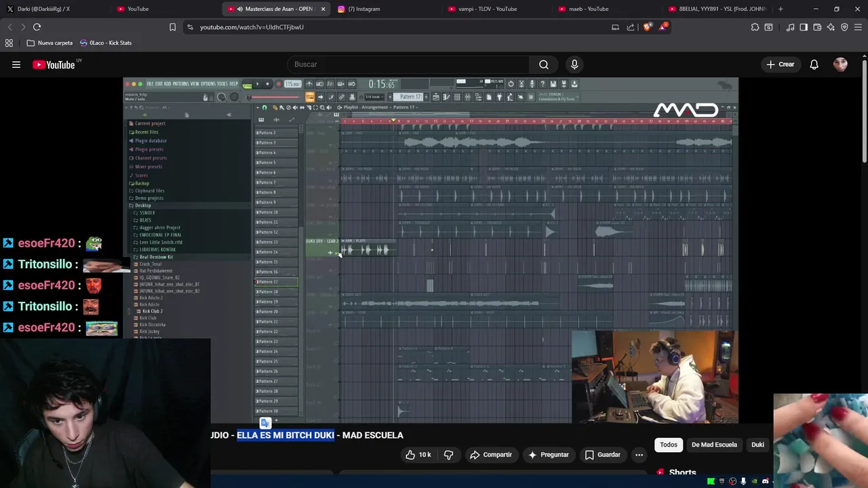This screenshot has height=488, width=868.
Task: Open the cast screen icon in address bar
Action: pos(615,27)
